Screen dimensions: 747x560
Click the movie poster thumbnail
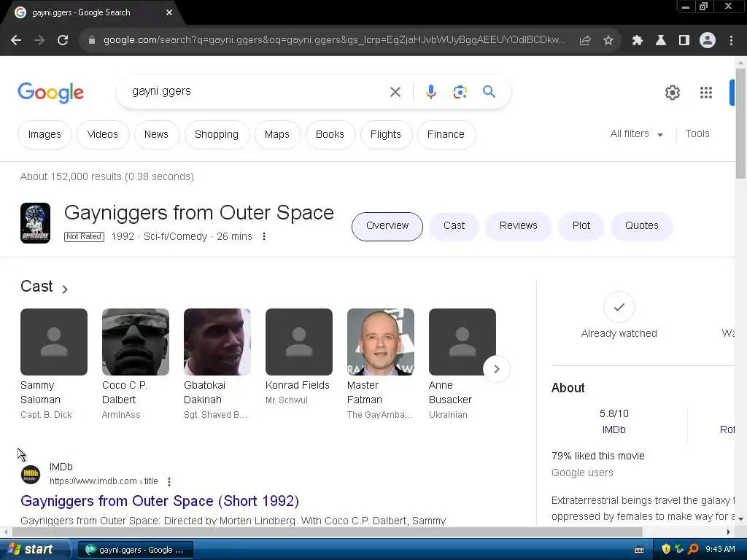coord(35,223)
